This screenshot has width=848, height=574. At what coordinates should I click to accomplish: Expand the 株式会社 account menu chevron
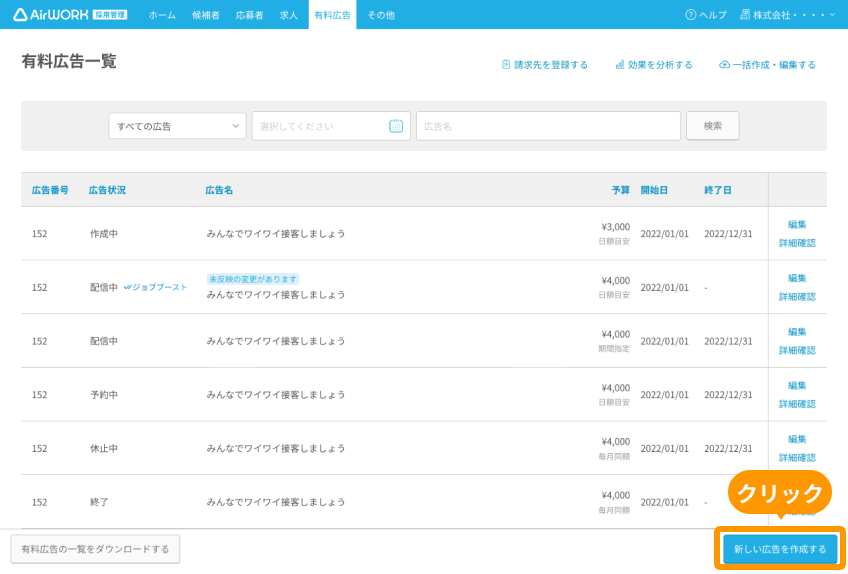tap(832, 15)
